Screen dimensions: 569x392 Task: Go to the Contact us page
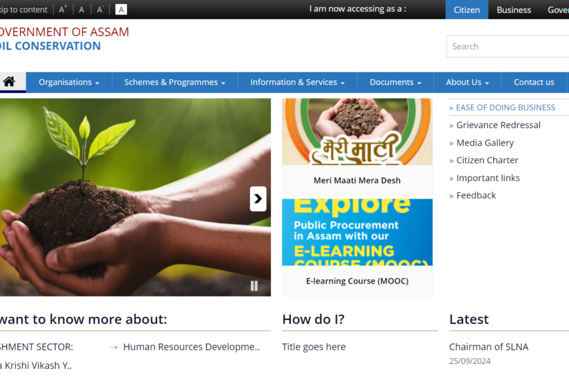pos(534,82)
